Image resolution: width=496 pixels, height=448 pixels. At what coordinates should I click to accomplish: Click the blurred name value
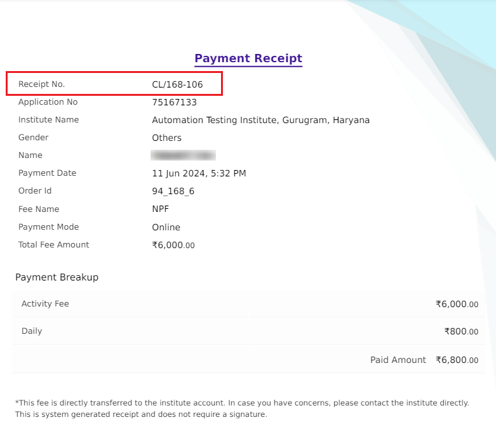click(x=183, y=155)
